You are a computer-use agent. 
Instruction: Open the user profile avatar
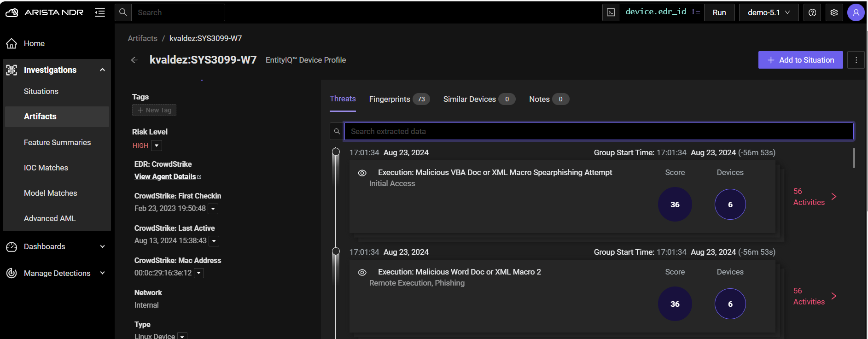tap(856, 12)
